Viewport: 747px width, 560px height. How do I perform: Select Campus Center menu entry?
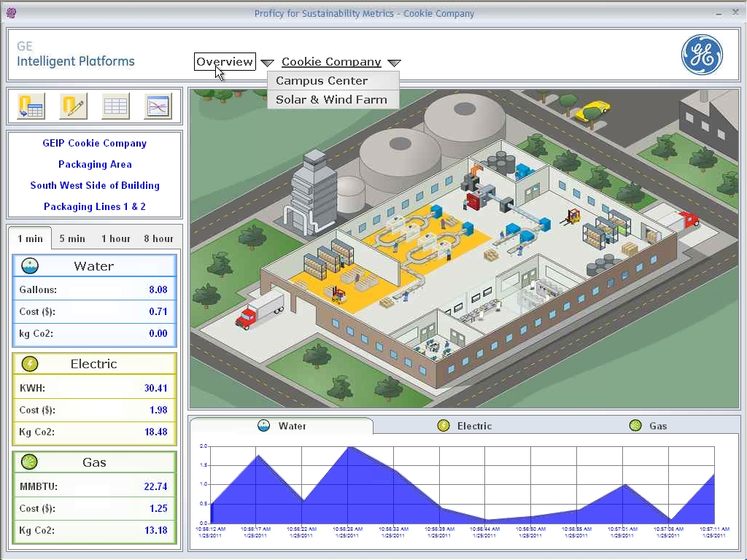(x=333, y=80)
